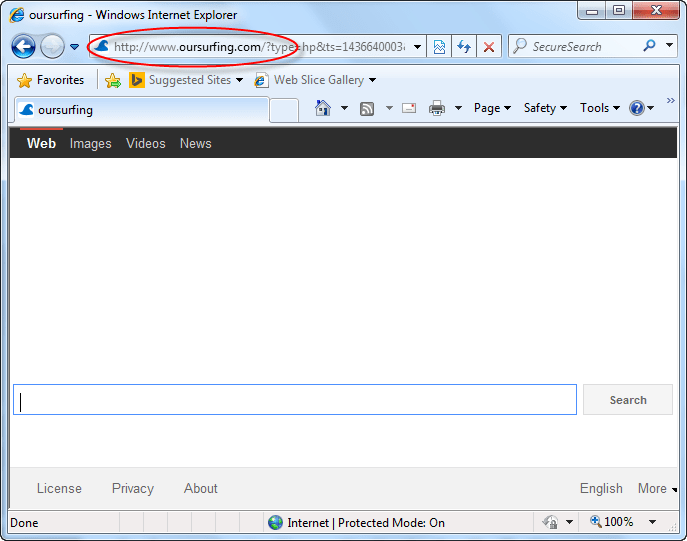Expand the Print options dropdown arrow
The image size is (687, 541).
click(458, 108)
